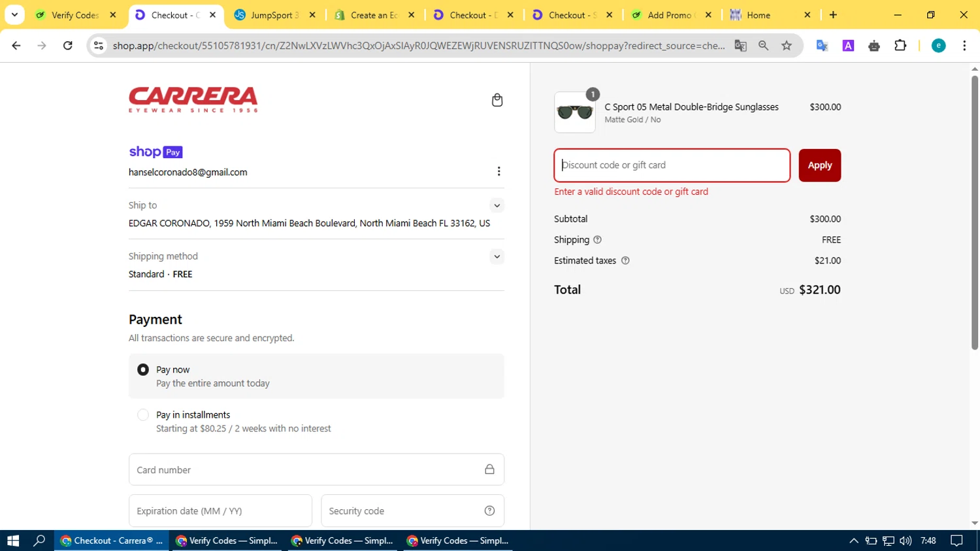Screen dimensions: 980x551
Task: Open the Google Translate extension icon
Action: pyautogui.click(x=822, y=45)
